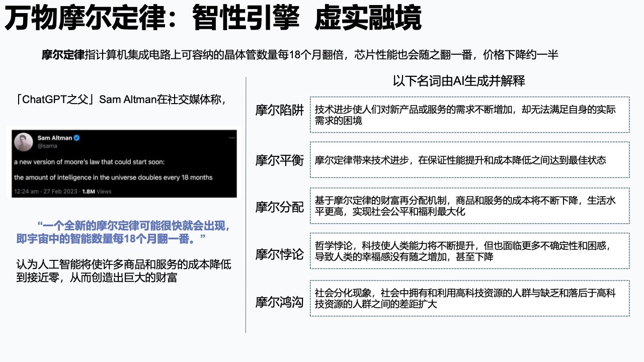Click the tweet timestamp 12:24 am · 27 Feb 2023
The width and height of the screenshot is (644, 362).
[46, 192]
